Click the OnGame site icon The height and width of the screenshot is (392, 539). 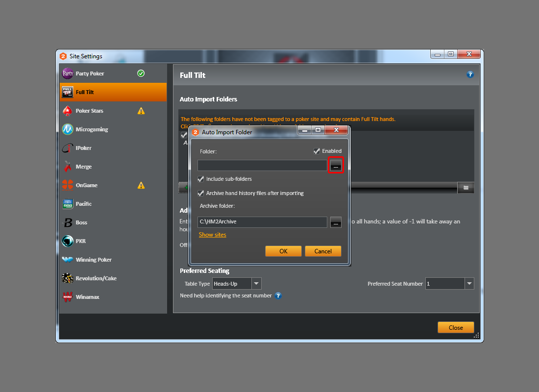68,185
